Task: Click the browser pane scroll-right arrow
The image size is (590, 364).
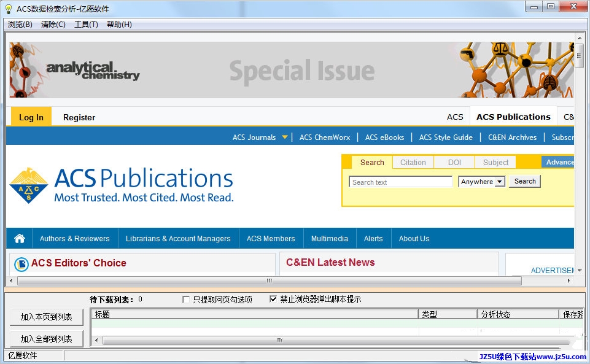Action: 569,281
